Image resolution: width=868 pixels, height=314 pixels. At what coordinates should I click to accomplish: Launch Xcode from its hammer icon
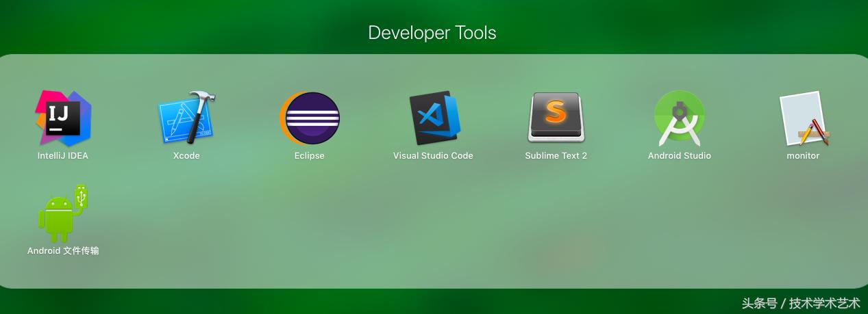(186, 118)
